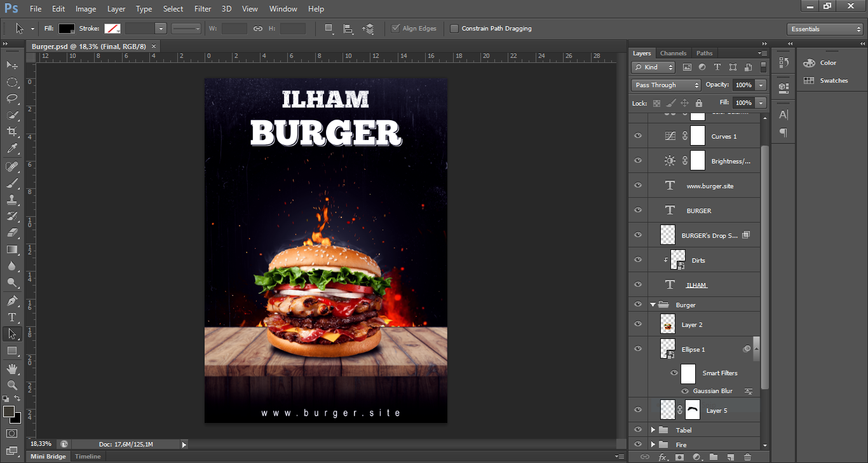Select the Pen tool
This screenshot has height=463, width=868.
tap(12, 301)
